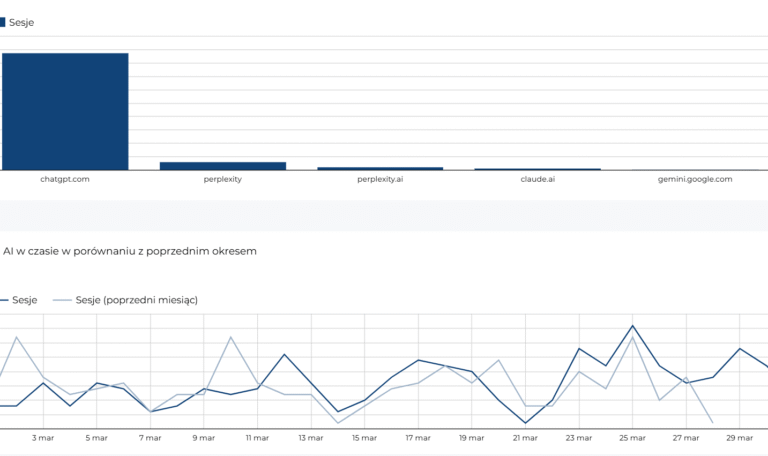The image size is (768, 456).
Task: Select the 11 mar date label
Action: coord(257,437)
